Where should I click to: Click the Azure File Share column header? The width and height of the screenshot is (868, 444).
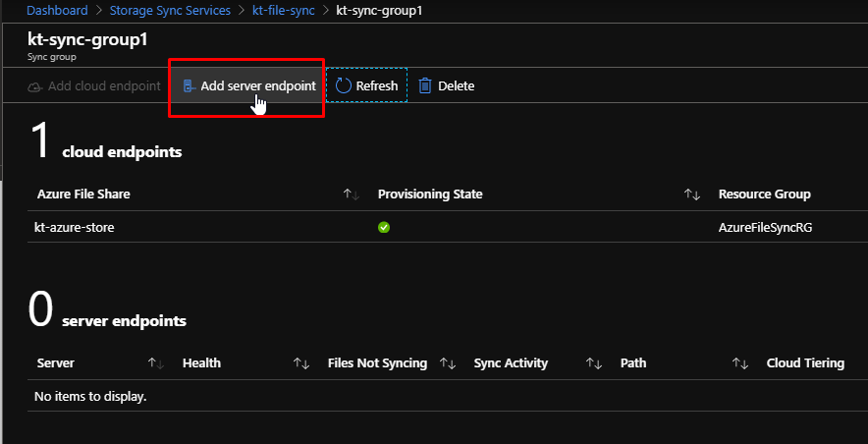click(x=83, y=194)
